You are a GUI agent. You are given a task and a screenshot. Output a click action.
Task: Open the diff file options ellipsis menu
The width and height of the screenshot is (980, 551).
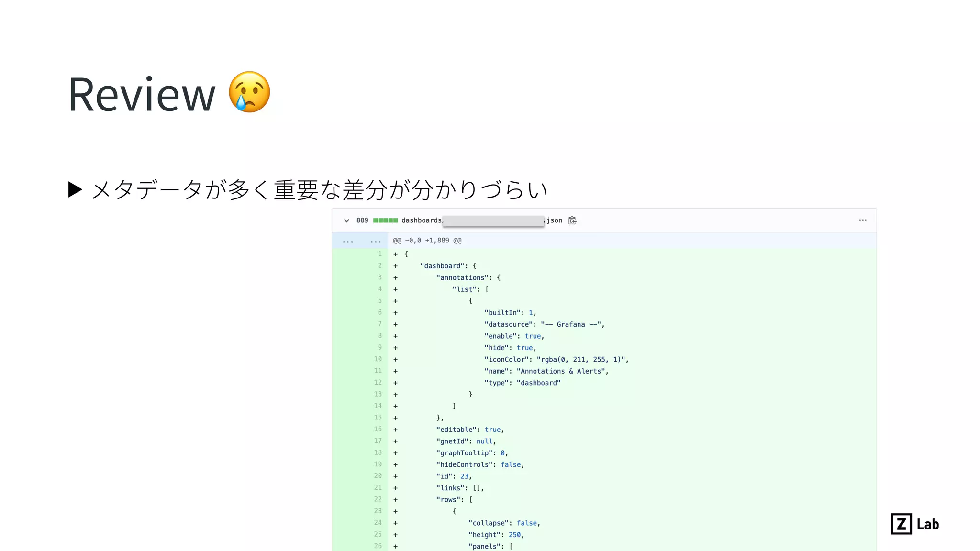[863, 220]
